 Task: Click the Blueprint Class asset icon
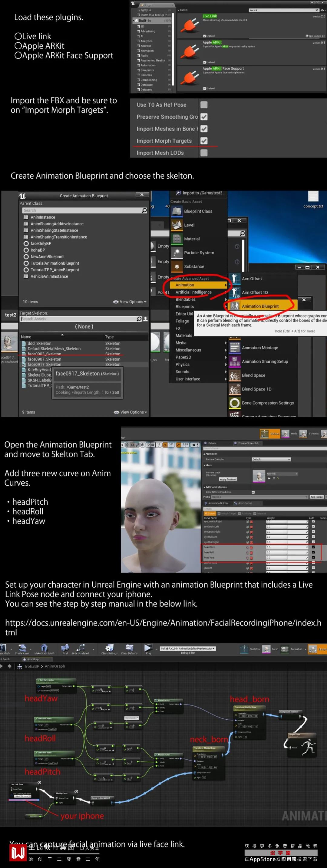click(x=177, y=211)
